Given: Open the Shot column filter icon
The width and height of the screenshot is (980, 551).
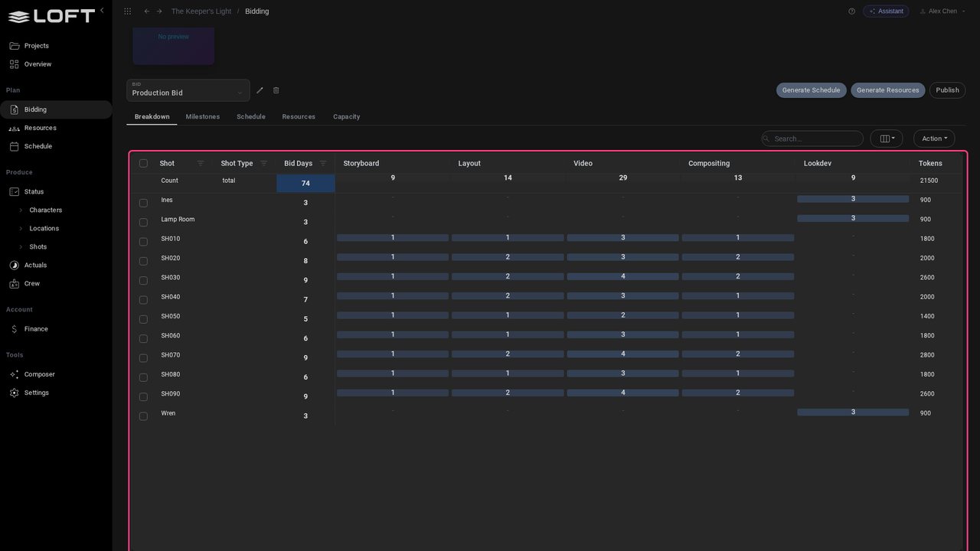Looking at the screenshot, I should [201, 163].
